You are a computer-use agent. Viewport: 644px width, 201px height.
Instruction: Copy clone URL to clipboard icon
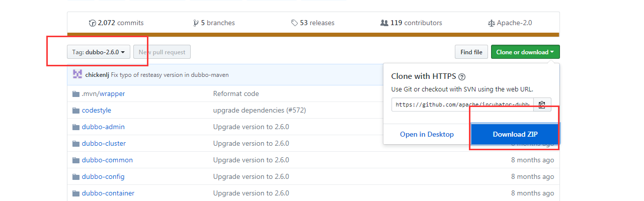[542, 105]
